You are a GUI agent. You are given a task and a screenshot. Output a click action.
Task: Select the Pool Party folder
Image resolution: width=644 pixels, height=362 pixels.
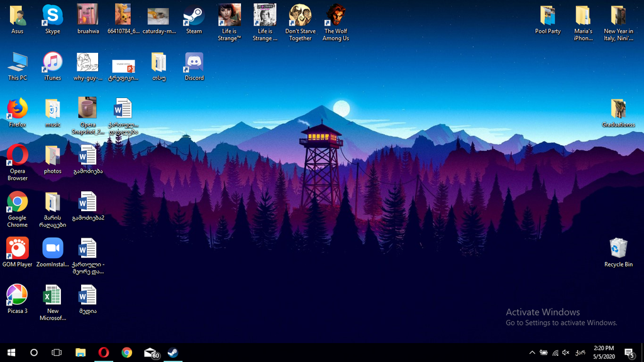[x=548, y=19]
